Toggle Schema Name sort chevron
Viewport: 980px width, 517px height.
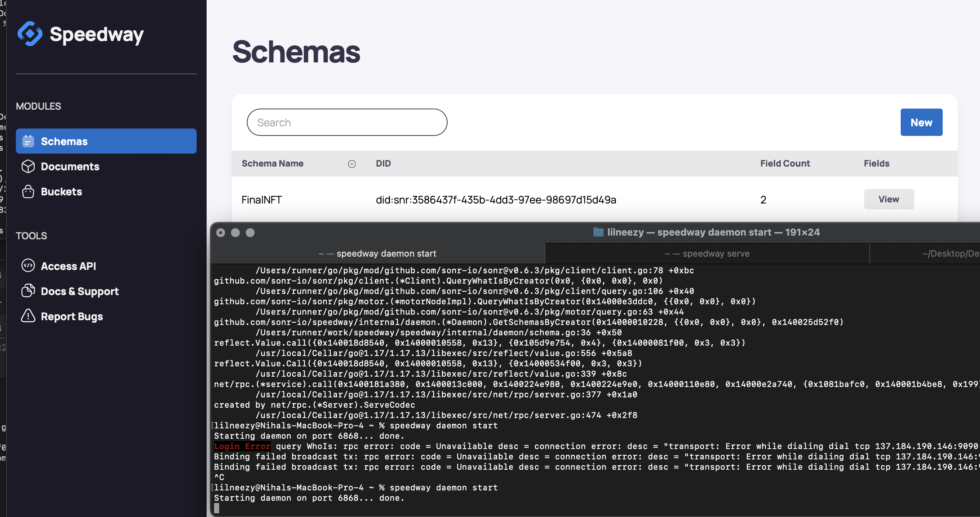352,164
